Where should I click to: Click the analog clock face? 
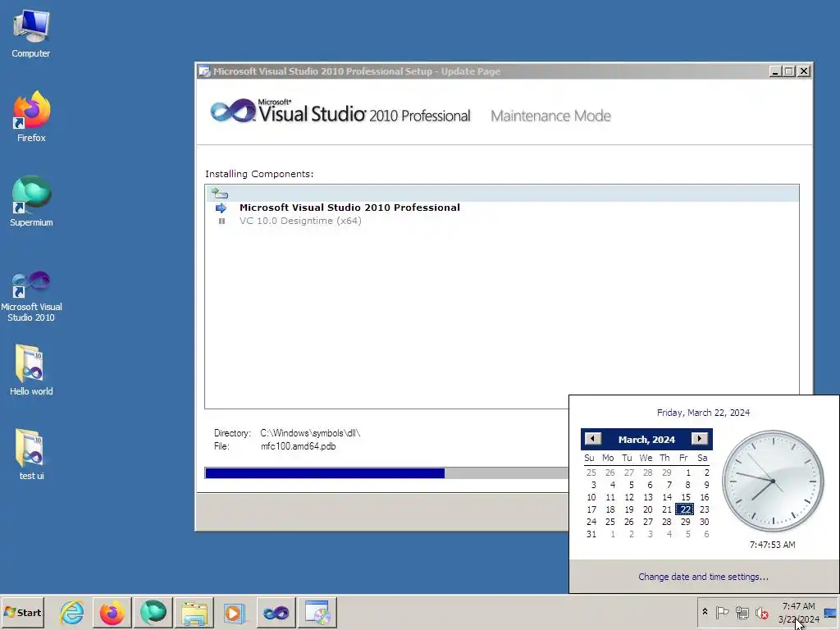point(773,481)
